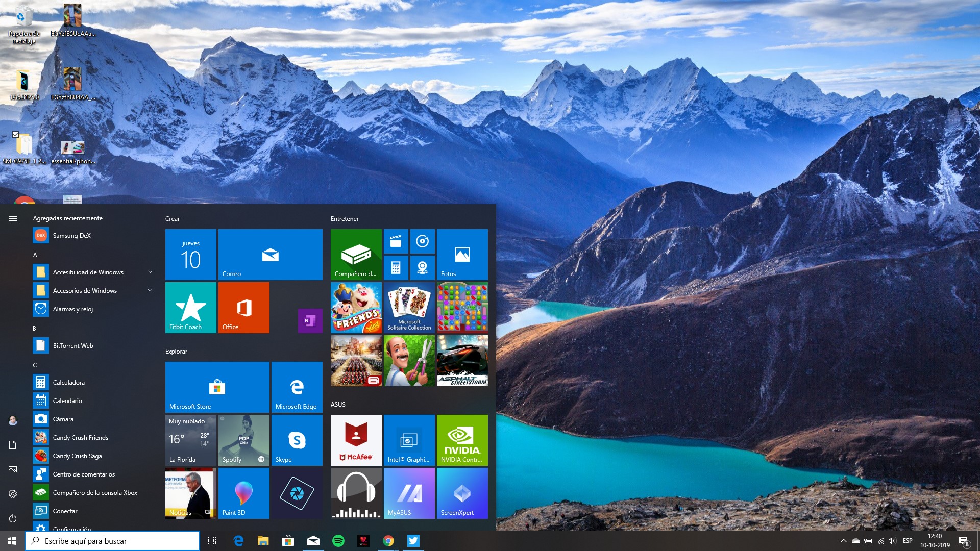Viewport: 980px width, 551px height.
Task: Open Alarmas y reloj app
Action: 93,309
